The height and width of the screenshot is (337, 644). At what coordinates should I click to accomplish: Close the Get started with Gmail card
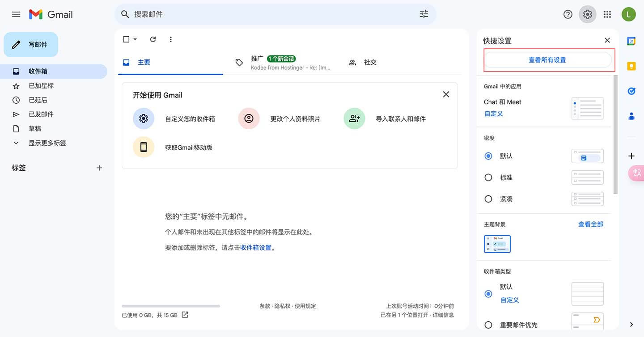446,94
